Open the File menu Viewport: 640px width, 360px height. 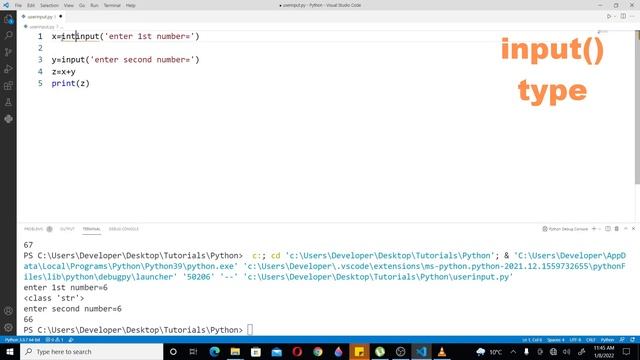coord(18,5)
